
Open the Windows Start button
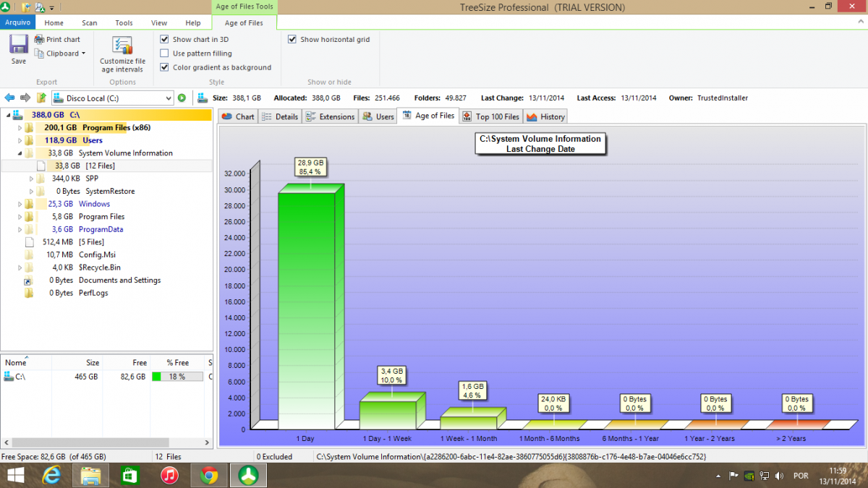[15, 475]
